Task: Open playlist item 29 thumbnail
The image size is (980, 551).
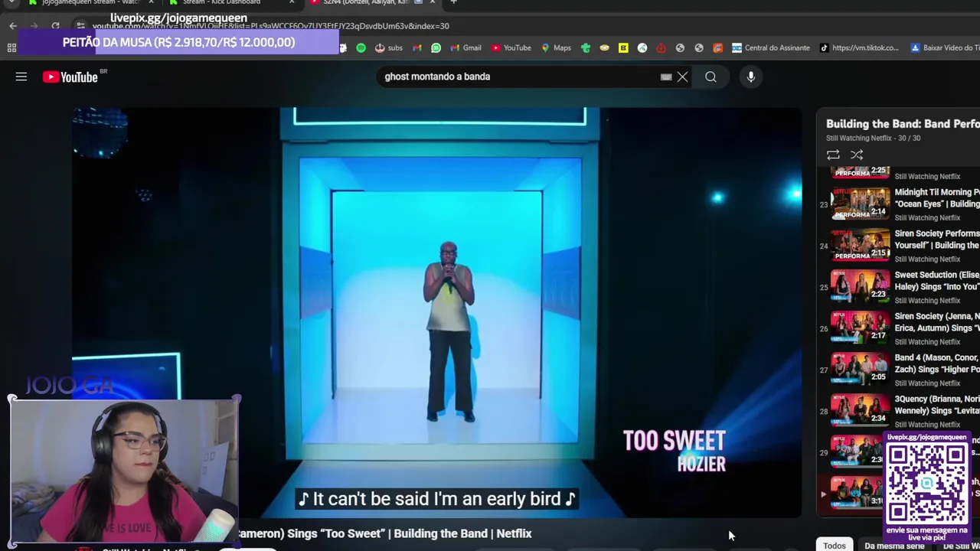Action: [857, 451]
